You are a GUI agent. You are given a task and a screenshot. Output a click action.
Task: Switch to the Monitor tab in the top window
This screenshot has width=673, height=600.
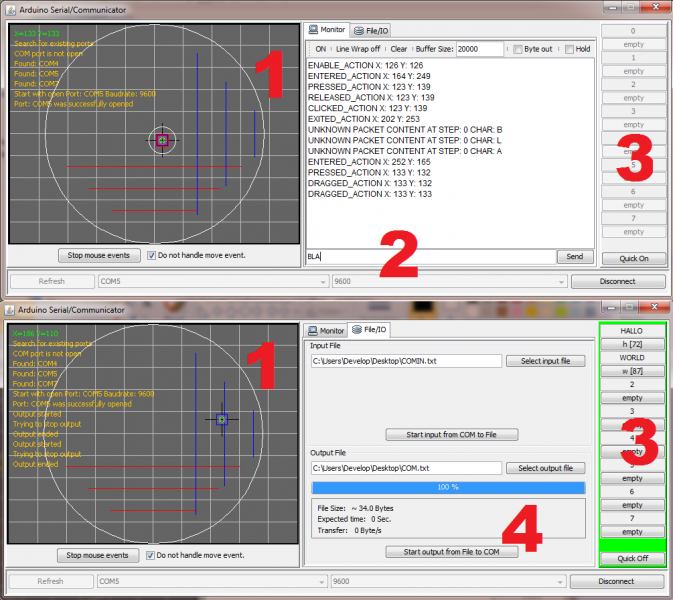tap(327, 30)
